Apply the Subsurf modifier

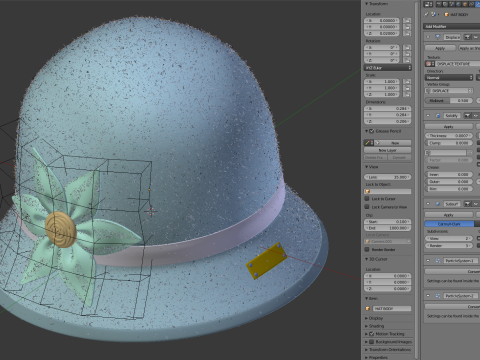point(449,215)
